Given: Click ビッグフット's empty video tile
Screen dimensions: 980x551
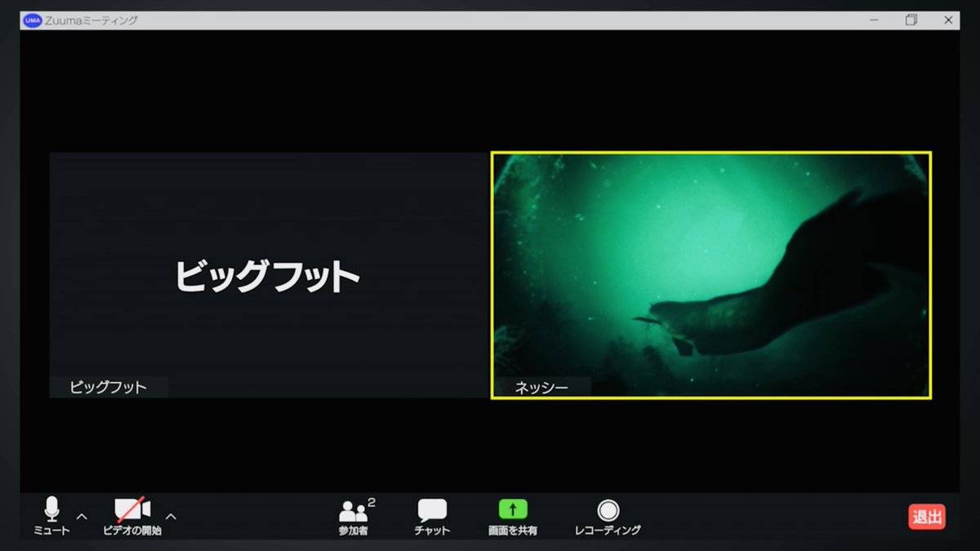Looking at the screenshot, I should [x=269, y=273].
